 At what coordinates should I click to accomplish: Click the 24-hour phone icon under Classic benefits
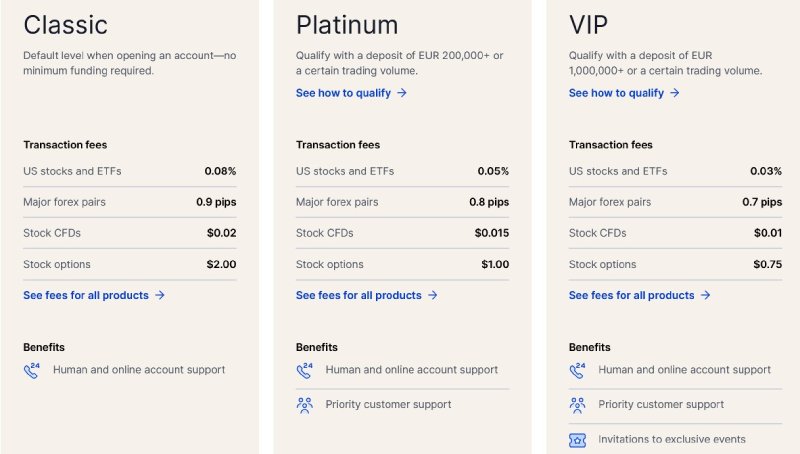click(32, 370)
